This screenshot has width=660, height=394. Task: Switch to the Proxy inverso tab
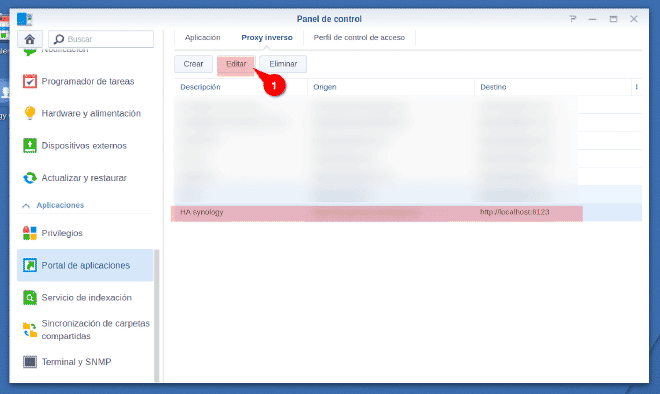(267, 37)
